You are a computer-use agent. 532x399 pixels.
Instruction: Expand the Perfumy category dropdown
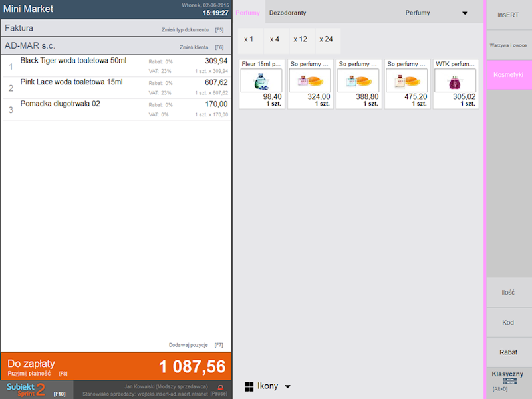point(465,13)
